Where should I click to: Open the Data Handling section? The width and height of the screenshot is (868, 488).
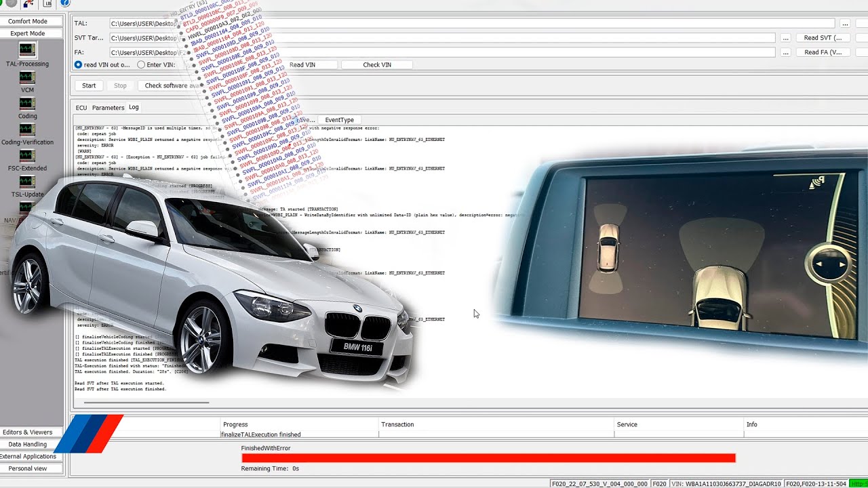click(x=28, y=445)
